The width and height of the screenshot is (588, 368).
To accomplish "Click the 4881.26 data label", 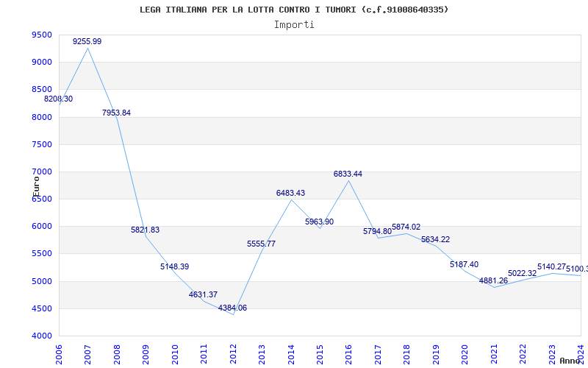I will [x=493, y=281].
